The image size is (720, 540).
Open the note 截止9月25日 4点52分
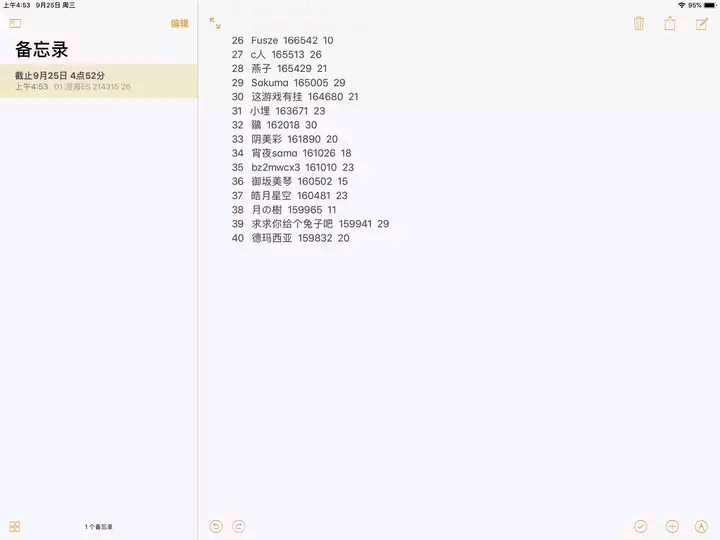click(x=99, y=81)
